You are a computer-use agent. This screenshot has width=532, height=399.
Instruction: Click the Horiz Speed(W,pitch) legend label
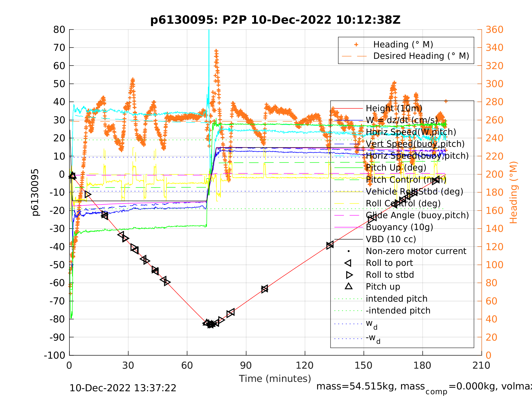pyautogui.click(x=411, y=132)
